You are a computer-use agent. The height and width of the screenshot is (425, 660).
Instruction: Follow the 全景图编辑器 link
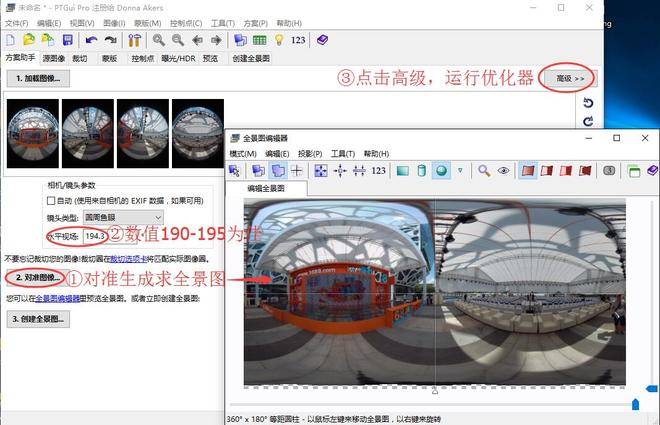[x=58, y=298]
